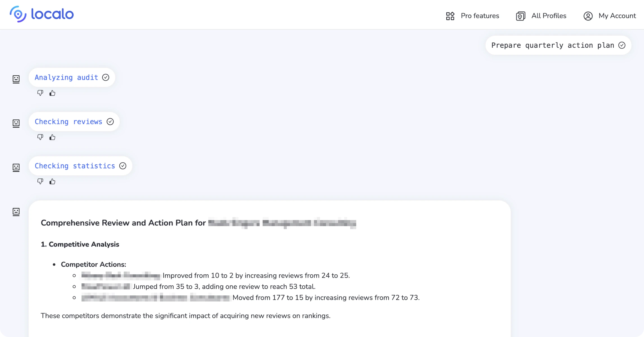Viewport: 644px width, 337px height.
Task: Click the Localo logo
Action: point(42,14)
